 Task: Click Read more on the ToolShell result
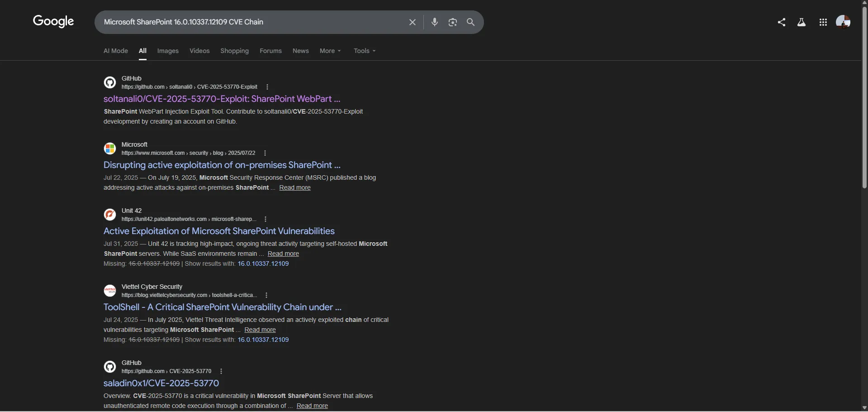pos(260,330)
